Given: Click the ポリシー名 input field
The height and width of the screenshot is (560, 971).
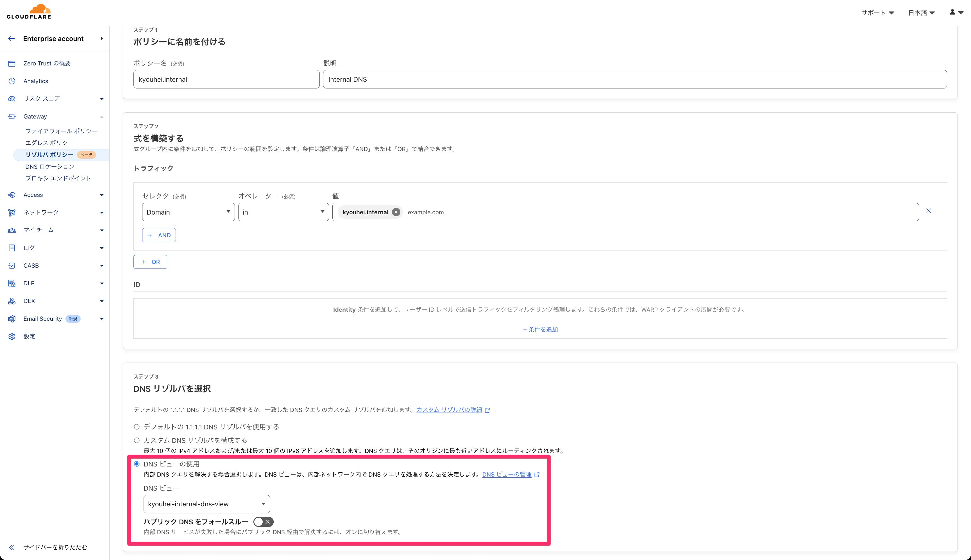Looking at the screenshot, I should tap(226, 79).
